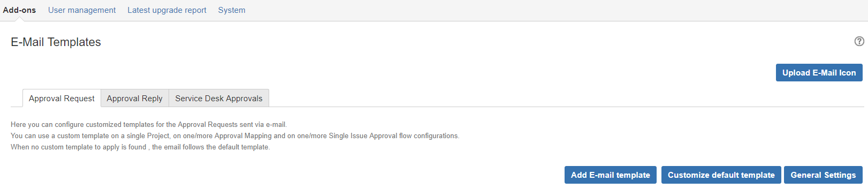The image size is (868, 196).
Task: Go to User management section
Action: click(82, 10)
